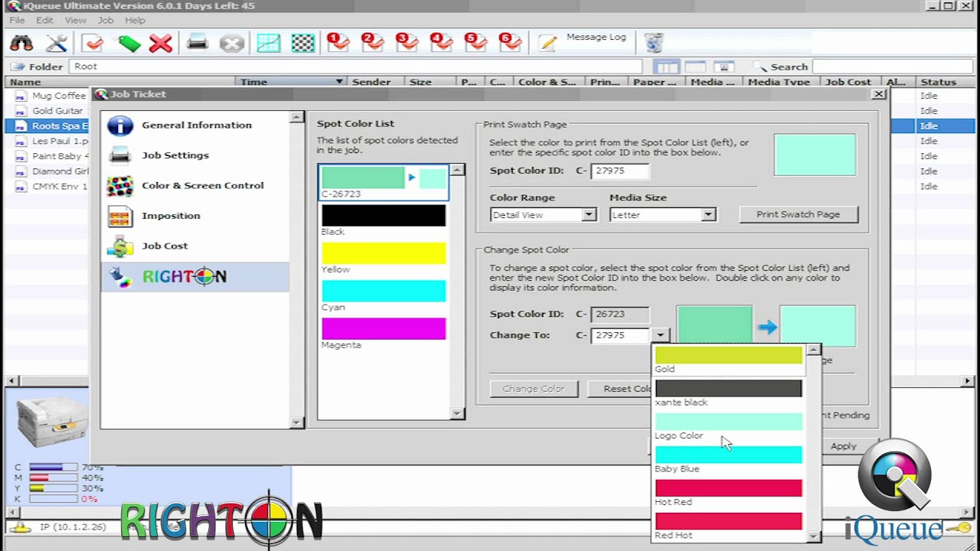Open the View menu

coord(75,20)
